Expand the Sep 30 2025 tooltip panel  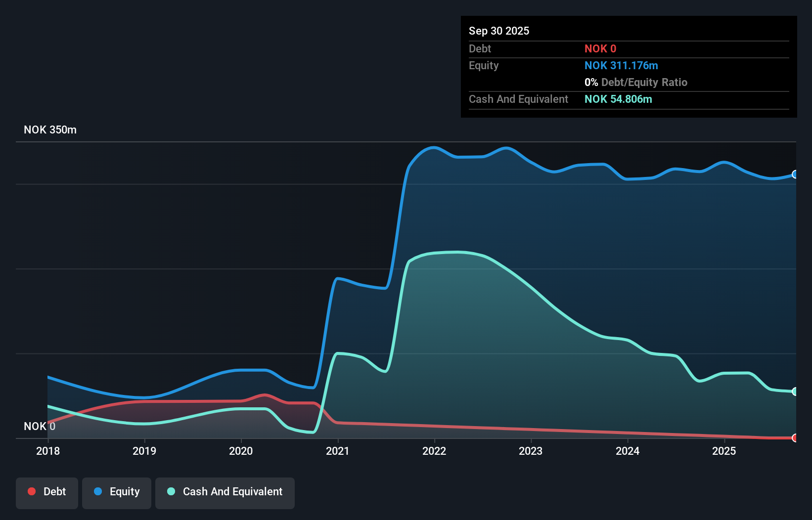499,31
